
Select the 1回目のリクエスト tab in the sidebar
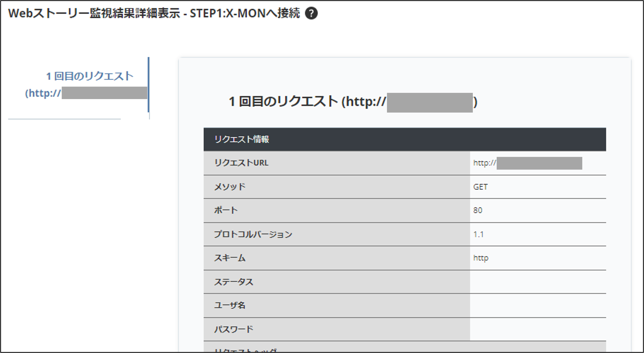[89, 76]
